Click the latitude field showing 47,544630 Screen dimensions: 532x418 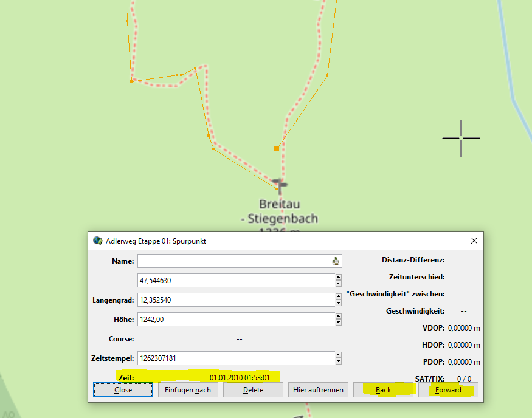pyautogui.click(x=237, y=280)
